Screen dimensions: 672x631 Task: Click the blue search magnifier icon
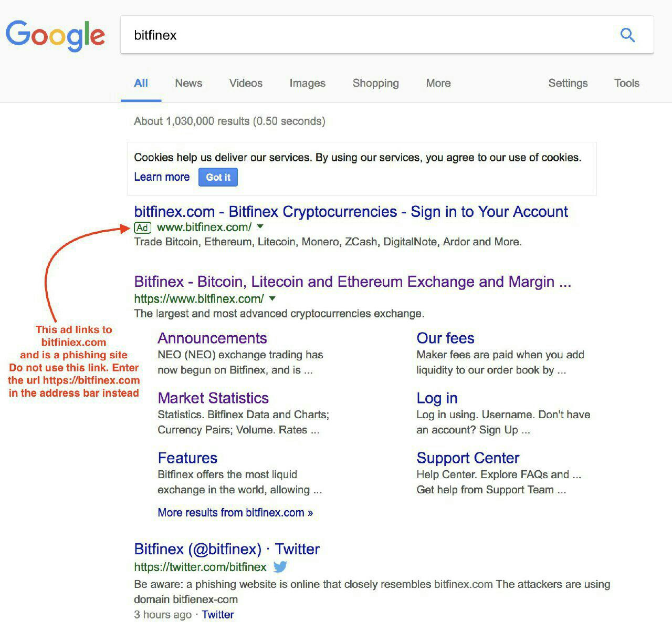point(627,35)
